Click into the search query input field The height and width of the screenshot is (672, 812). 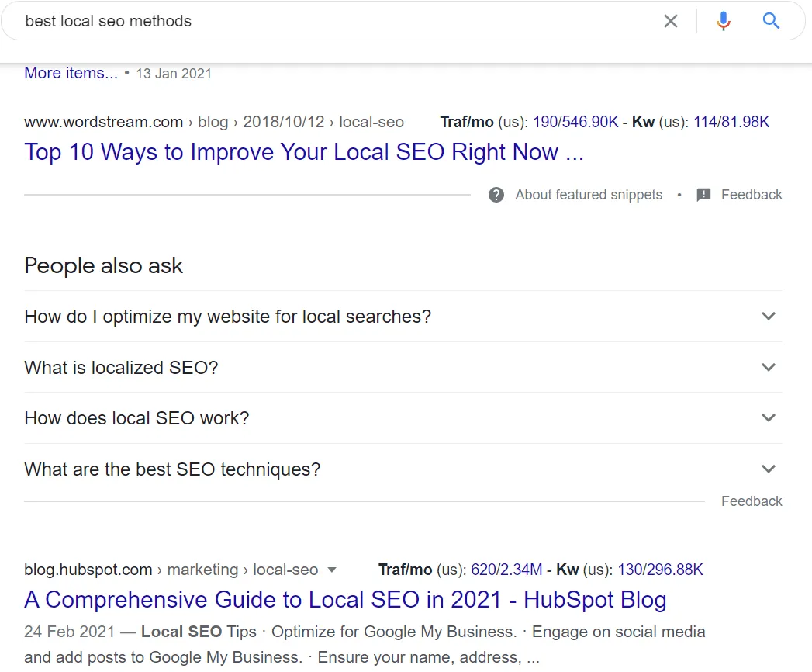coord(333,21)
